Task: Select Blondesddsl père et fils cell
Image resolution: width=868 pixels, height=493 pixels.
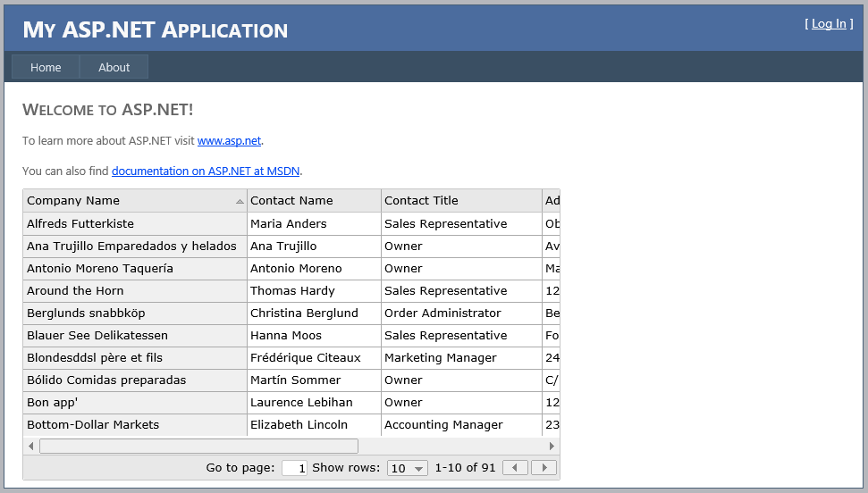Action: pos(135,358)
